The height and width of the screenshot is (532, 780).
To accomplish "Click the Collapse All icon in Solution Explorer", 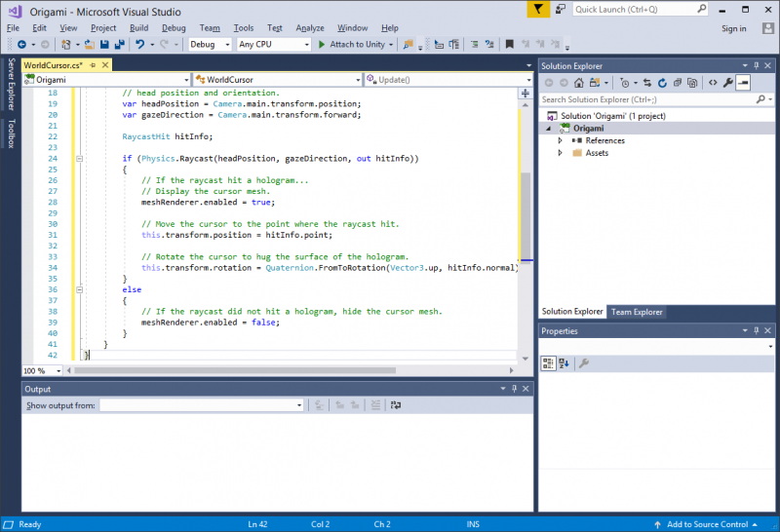I will coord(677,83).
